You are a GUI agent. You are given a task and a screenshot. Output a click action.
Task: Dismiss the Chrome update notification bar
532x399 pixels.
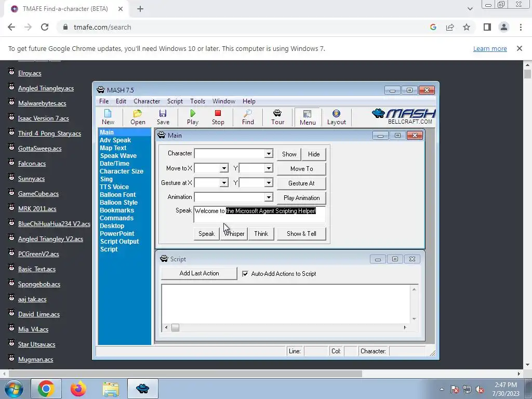tap(519, 48)
